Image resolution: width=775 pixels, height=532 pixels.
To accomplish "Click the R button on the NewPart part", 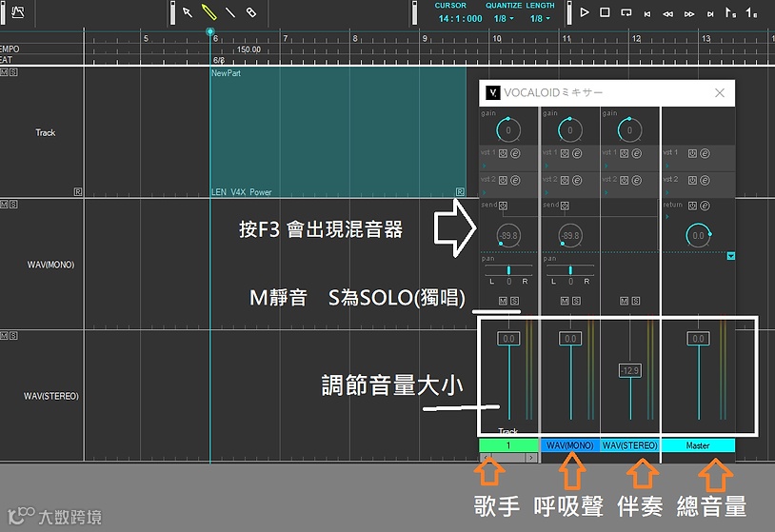I will click(460, 191).
